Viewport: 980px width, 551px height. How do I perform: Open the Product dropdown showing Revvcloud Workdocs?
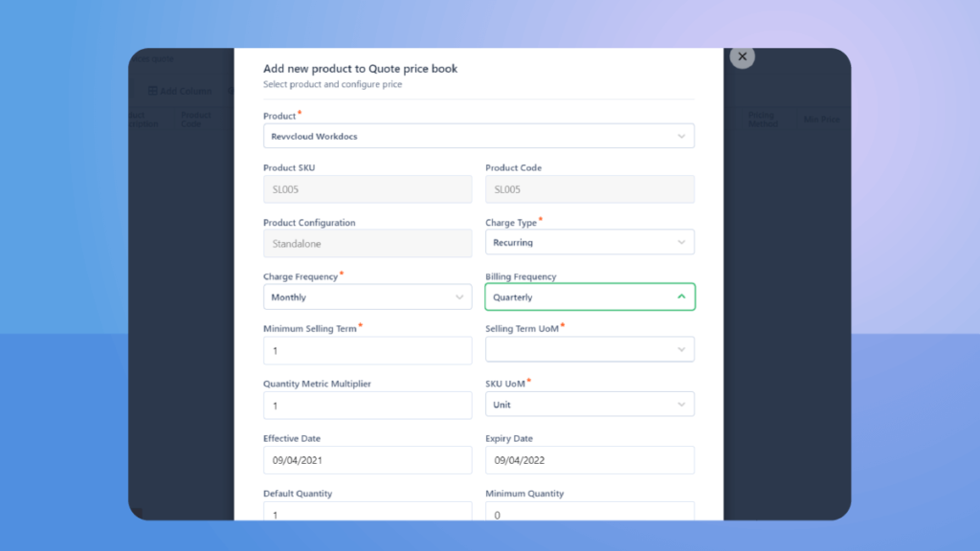tap(479, 136)
